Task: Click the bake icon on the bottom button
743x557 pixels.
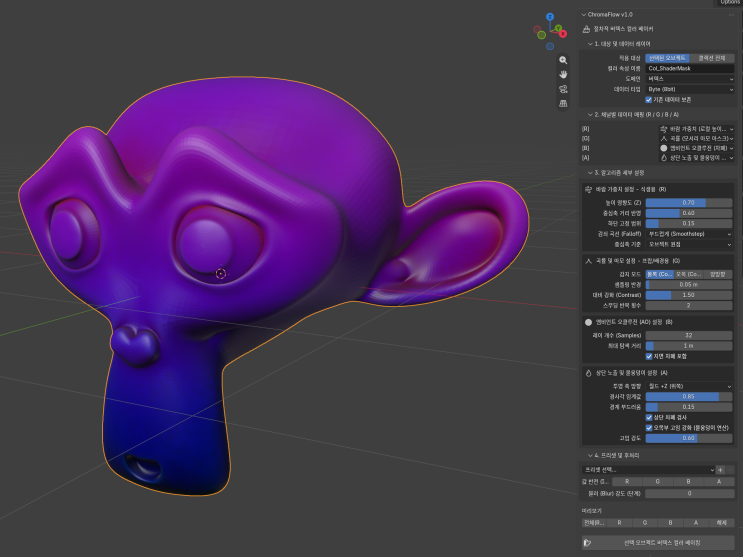Action: point(587,542)
